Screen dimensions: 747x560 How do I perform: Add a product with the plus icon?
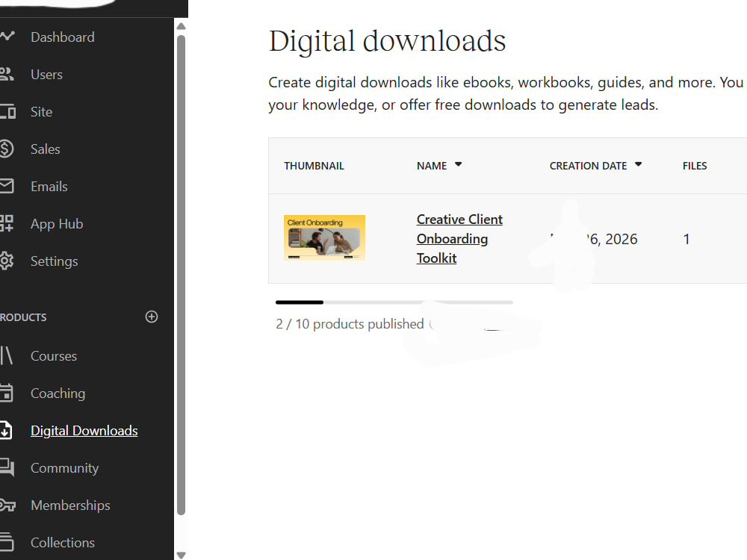tap(152, 317)
